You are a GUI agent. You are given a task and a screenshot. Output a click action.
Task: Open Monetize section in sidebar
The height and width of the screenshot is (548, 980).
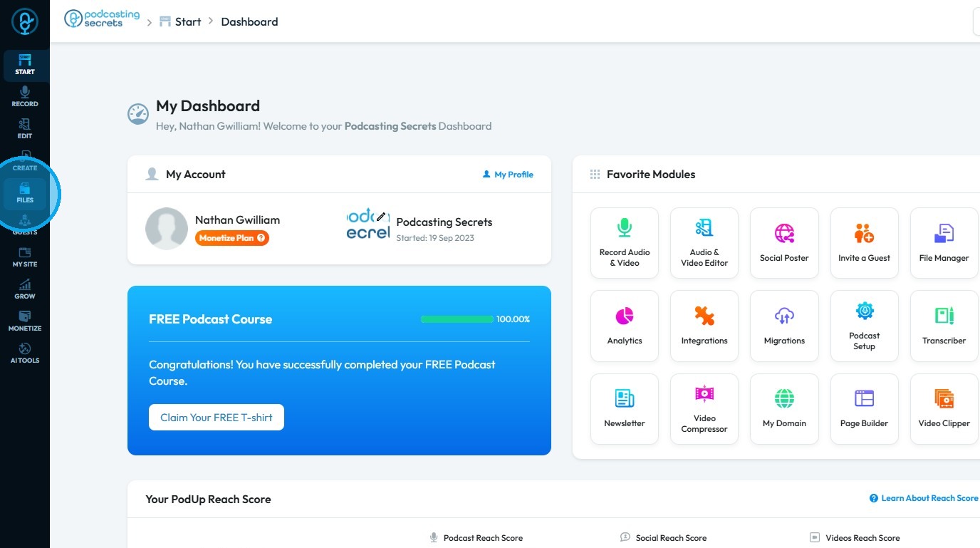(25, 321)
